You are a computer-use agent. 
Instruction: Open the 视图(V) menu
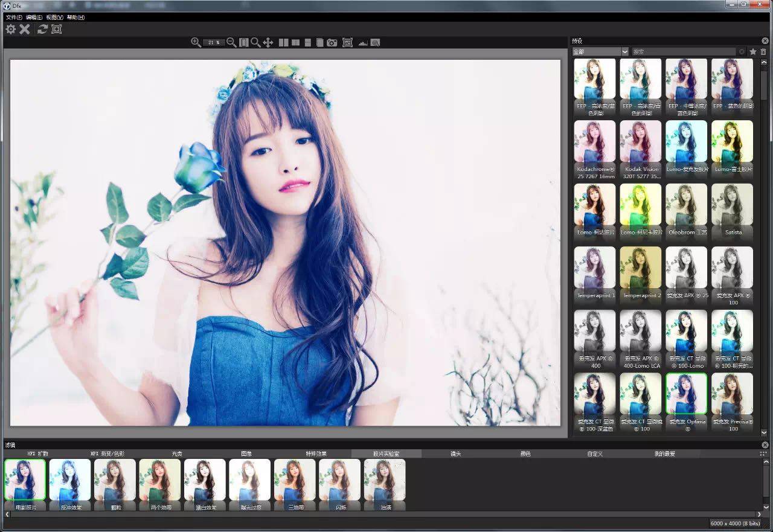point(55,18)
